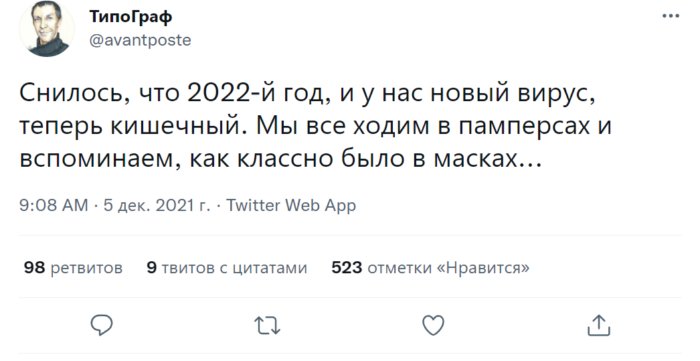700x361 pixels.
Task: Like the tweet with the heart icon
Action: coord(433,325)
